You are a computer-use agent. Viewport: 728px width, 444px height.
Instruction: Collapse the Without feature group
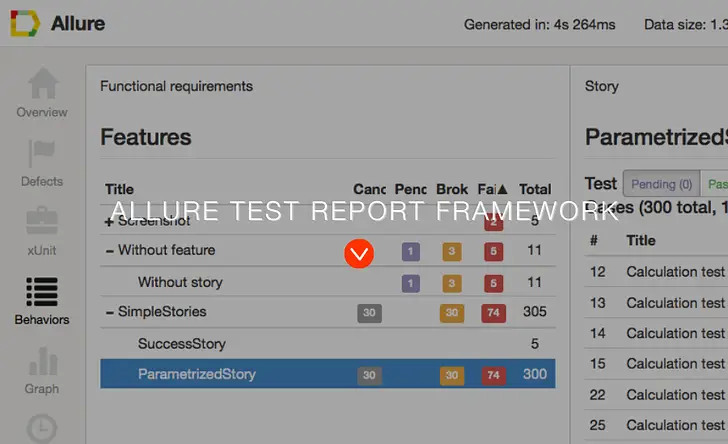[110, 251]
